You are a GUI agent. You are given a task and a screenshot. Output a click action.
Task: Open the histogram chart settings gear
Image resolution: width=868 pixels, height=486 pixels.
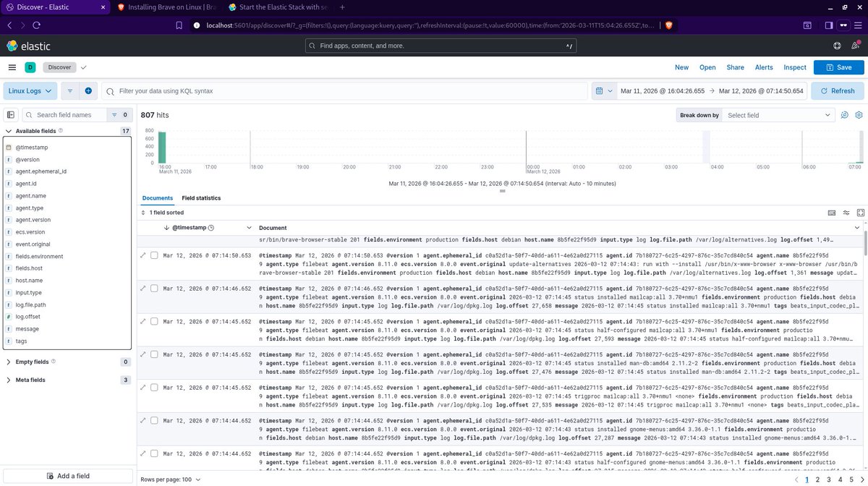click(x=859, y=115)
